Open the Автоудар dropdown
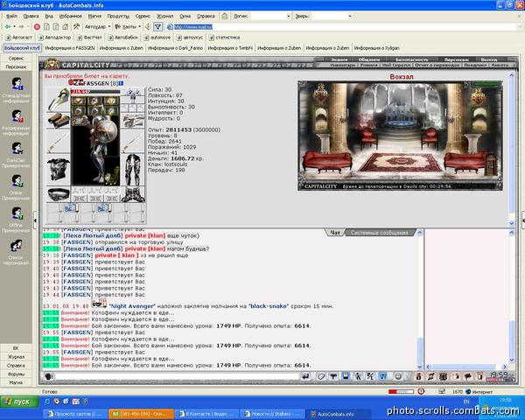This screenshot has height=420, width=525. tap(97, 27)
